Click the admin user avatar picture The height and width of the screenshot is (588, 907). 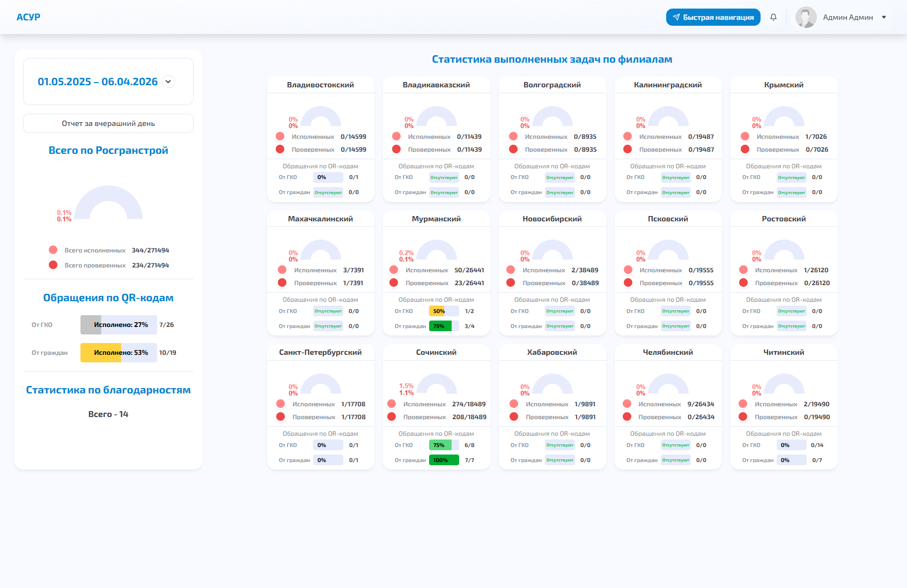tap(806, 17)
